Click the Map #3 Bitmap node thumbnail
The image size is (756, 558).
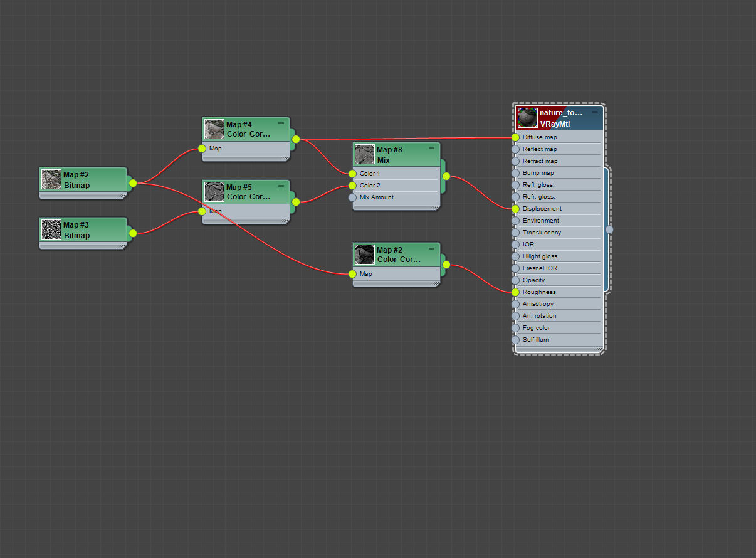[x=51, y=229]
